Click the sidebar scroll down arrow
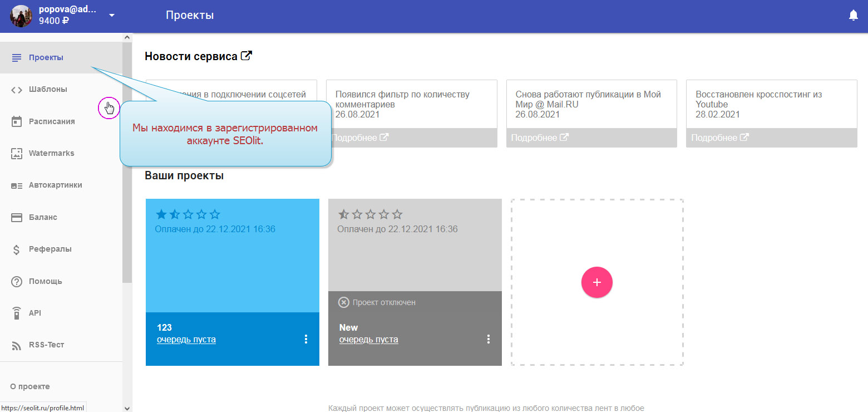Image resolution: width=868 pixels, height=412 pixels. pyautogui.click(x=127, y=408)
